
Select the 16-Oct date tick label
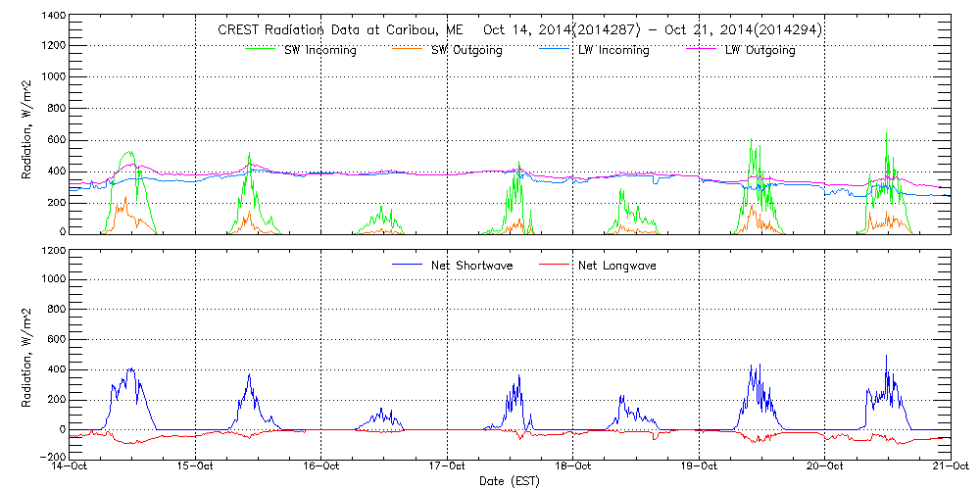click(x=321, y=467)
